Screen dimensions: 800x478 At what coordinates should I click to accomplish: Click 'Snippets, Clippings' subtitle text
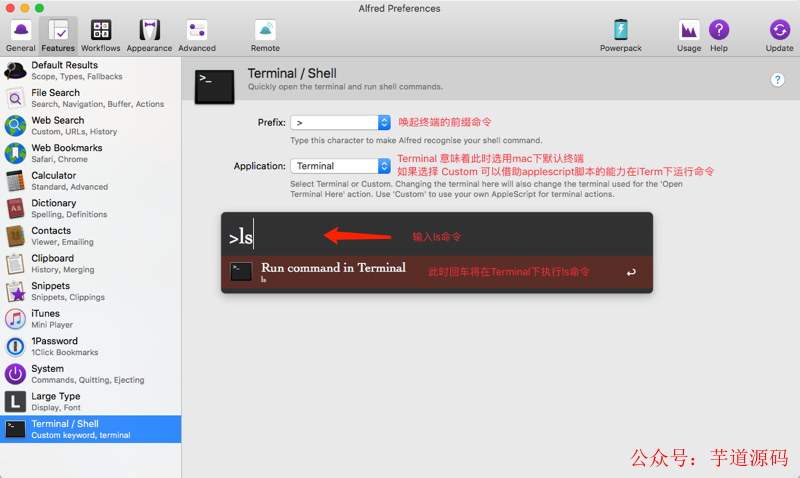point(68,297)
